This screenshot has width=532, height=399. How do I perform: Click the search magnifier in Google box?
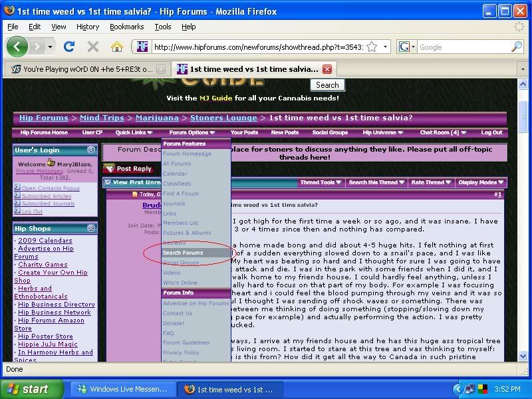coord(516,47)
